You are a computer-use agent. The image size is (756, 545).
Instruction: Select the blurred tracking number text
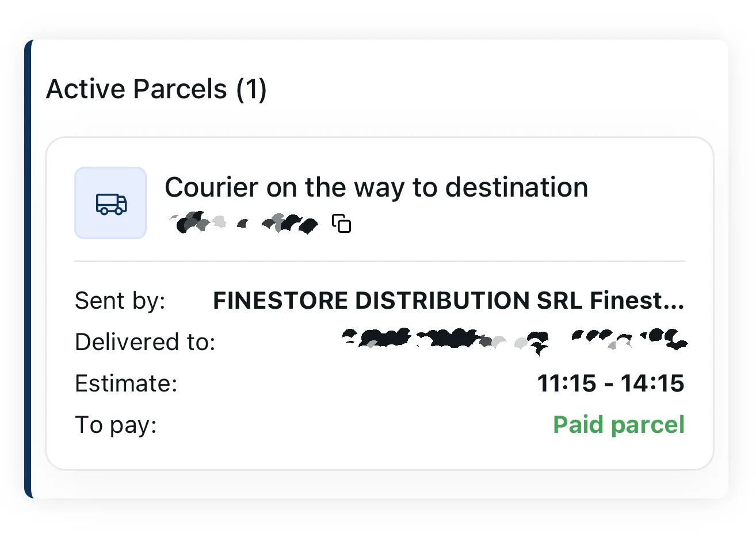(x=243, y=223)
